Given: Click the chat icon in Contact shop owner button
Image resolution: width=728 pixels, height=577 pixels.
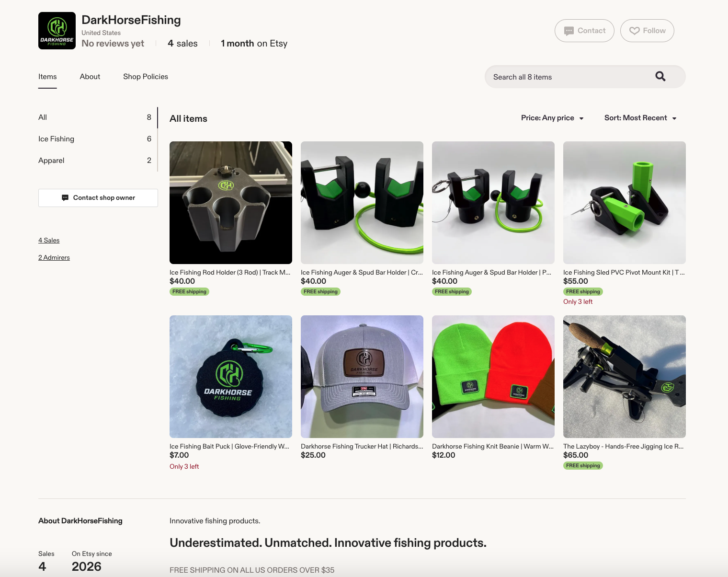Looking at the screenshot, I should point(65,197).
